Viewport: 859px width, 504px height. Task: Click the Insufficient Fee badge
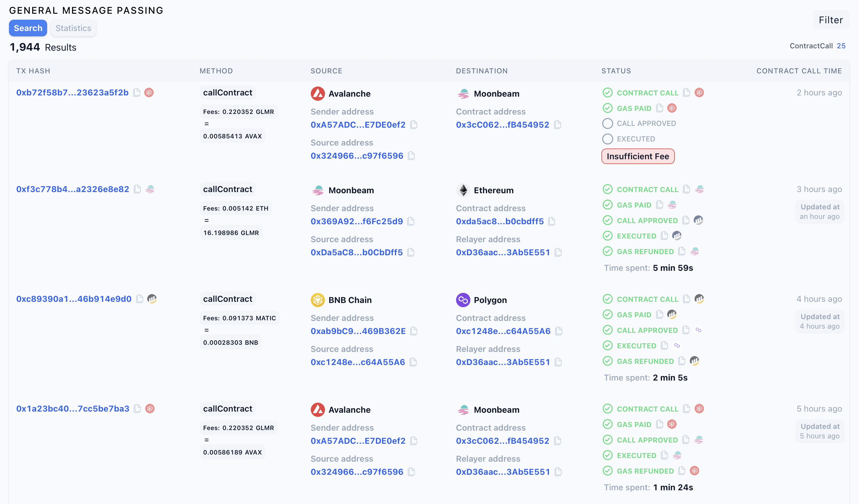click(638, 156)
